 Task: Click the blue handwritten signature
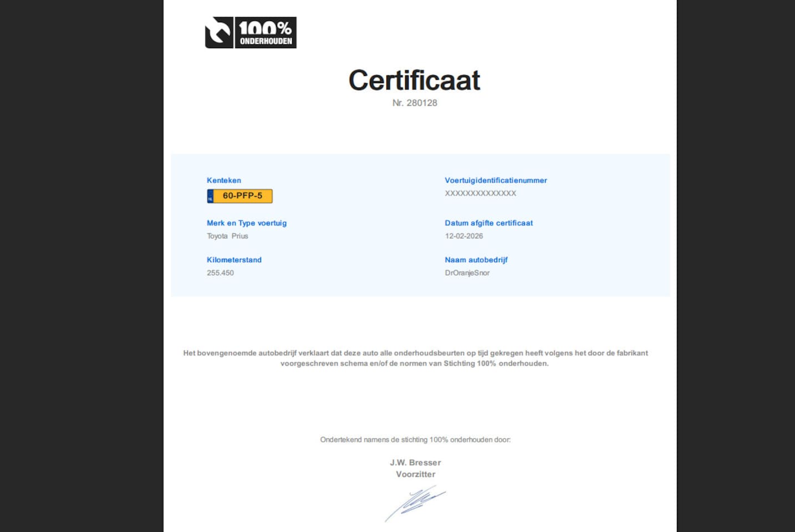[x=415, y=502]
